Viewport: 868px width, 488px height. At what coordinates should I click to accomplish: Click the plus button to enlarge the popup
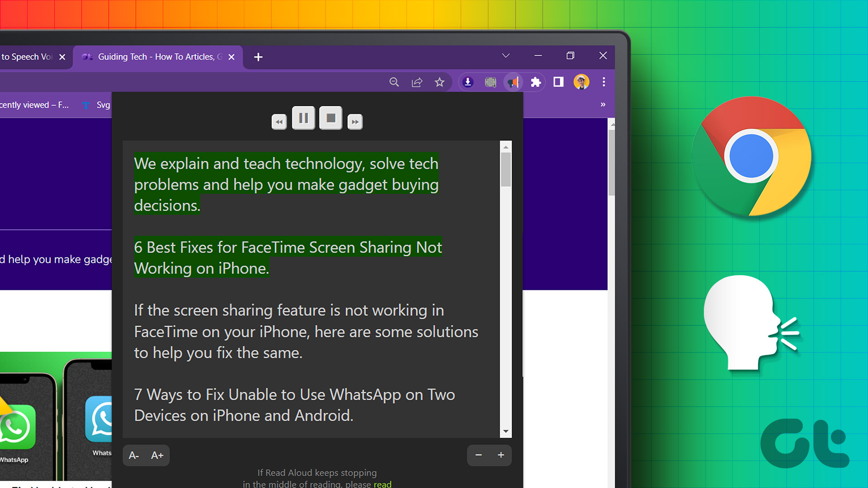click(x=501, y=455)
